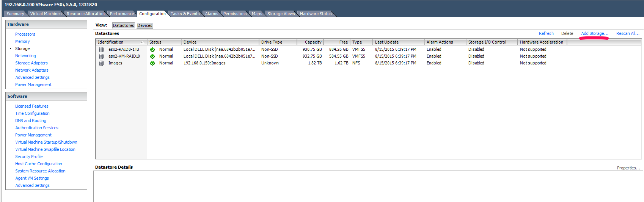The height and width of the screenshot is (202, 644).
Task: Open Storage Adapters in Hardware panel
Action: pyautogui.click(x=31, y=63)
